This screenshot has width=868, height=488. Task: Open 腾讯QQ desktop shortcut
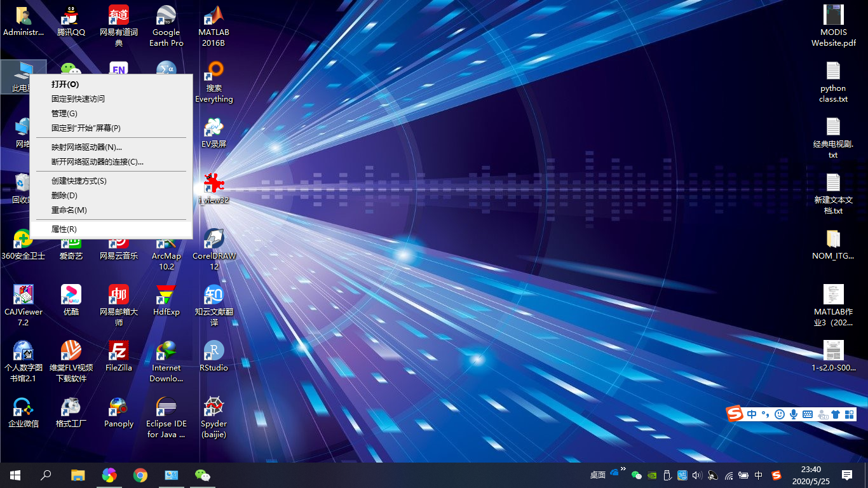click(71, 21)
